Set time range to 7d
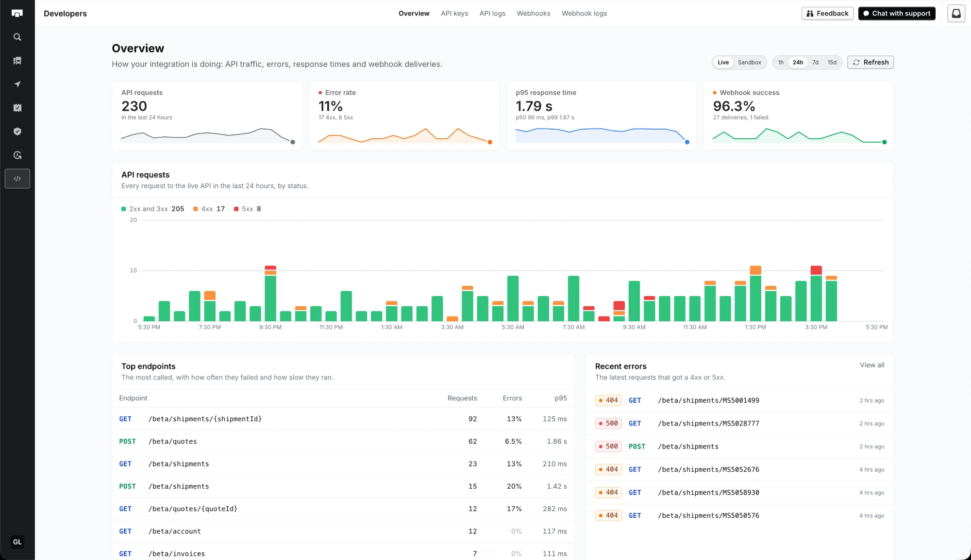This screenshot has width=971, height=560. click(815, 62)
